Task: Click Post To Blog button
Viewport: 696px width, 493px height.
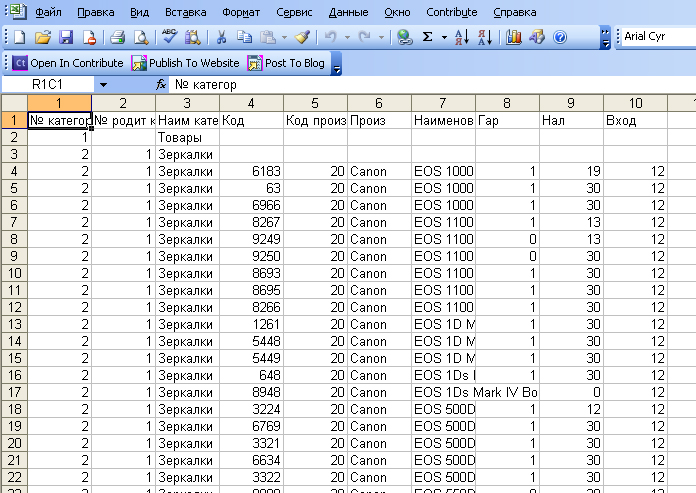Action: click(286, 63)
